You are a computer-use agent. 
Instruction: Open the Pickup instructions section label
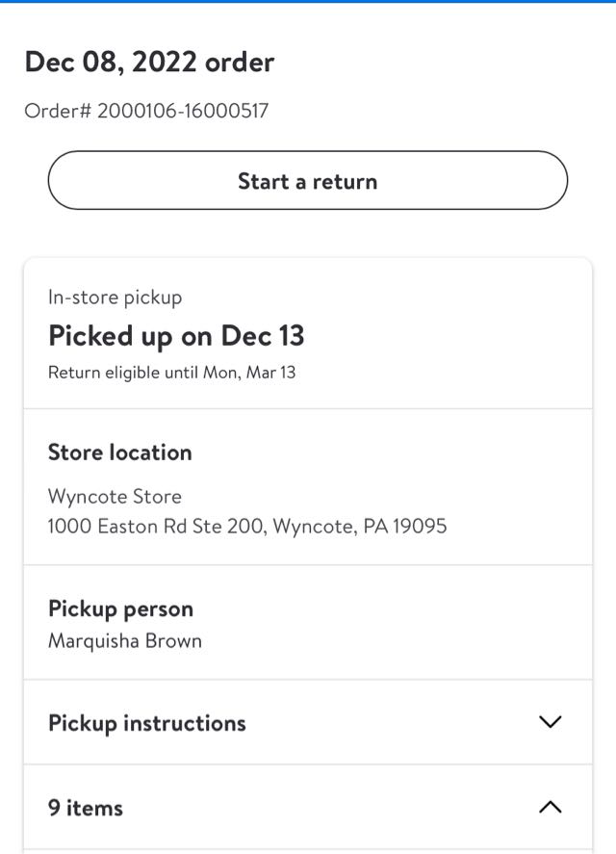pos(147,723)
